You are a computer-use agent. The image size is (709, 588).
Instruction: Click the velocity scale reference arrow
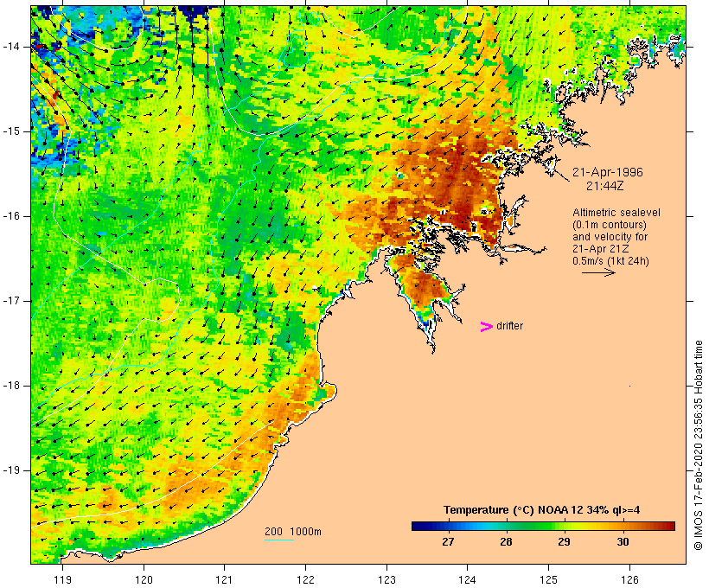598,272
